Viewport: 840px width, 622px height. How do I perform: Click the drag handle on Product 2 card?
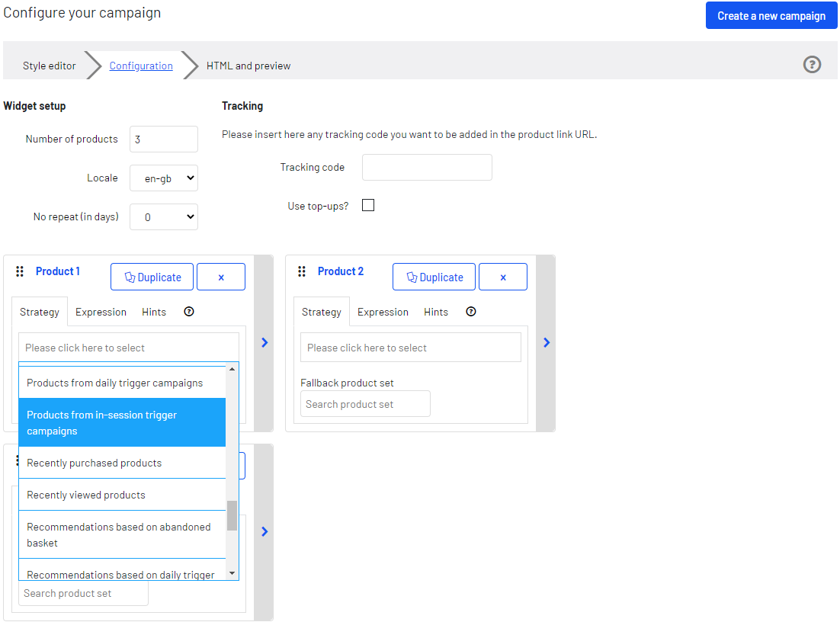301,271
